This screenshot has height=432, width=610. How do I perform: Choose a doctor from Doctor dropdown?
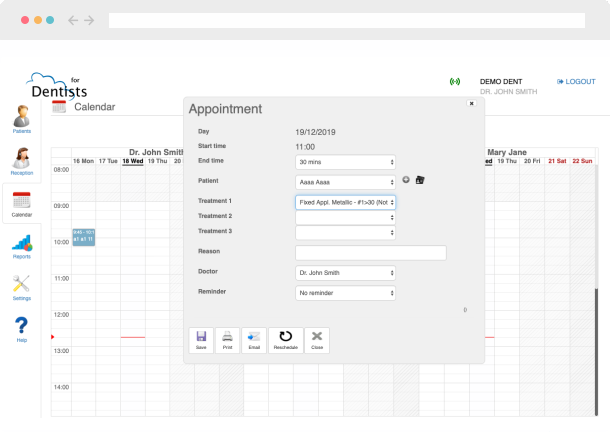pyautogui.click(x=345, y=272)
